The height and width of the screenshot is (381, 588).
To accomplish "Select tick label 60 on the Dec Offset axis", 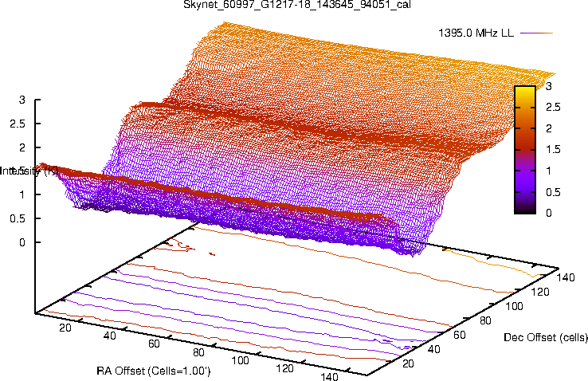I will (460, 335).
